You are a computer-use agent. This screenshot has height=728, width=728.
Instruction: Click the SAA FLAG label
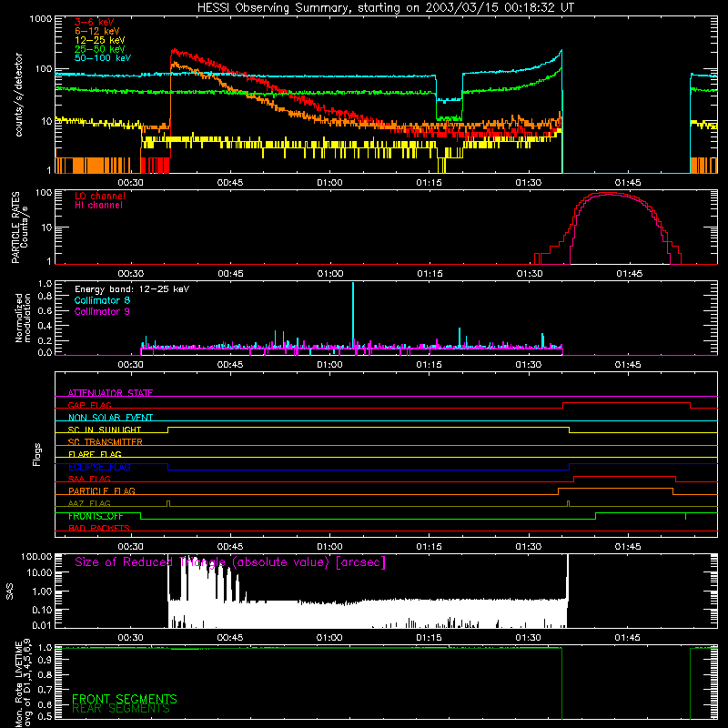tap(89, 479)
